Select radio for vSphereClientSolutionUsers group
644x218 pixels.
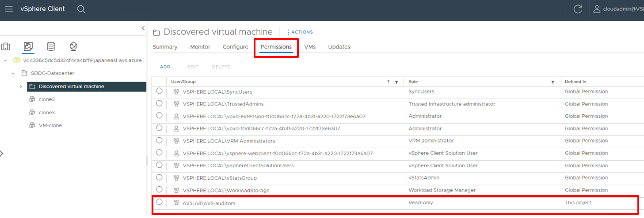coord(159,165)
